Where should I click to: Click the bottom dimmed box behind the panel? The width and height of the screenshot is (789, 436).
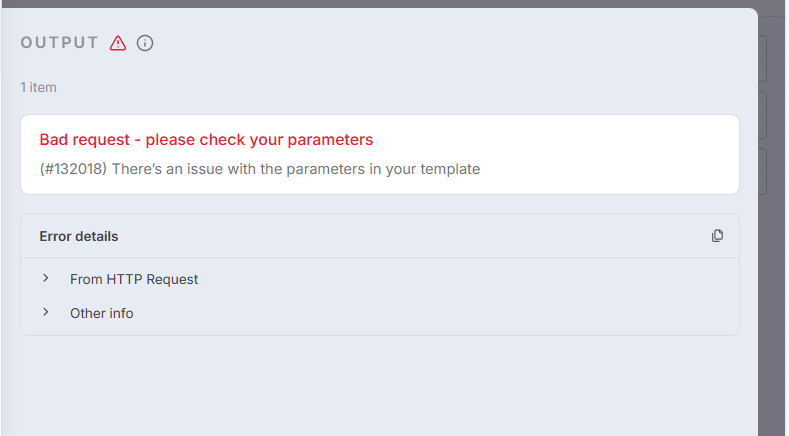click(x=762, y=170)
